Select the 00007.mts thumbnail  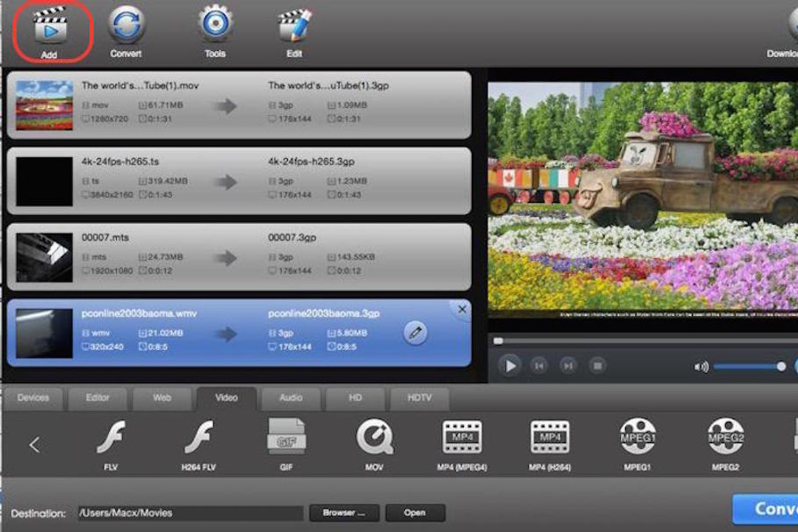[45, 257]
